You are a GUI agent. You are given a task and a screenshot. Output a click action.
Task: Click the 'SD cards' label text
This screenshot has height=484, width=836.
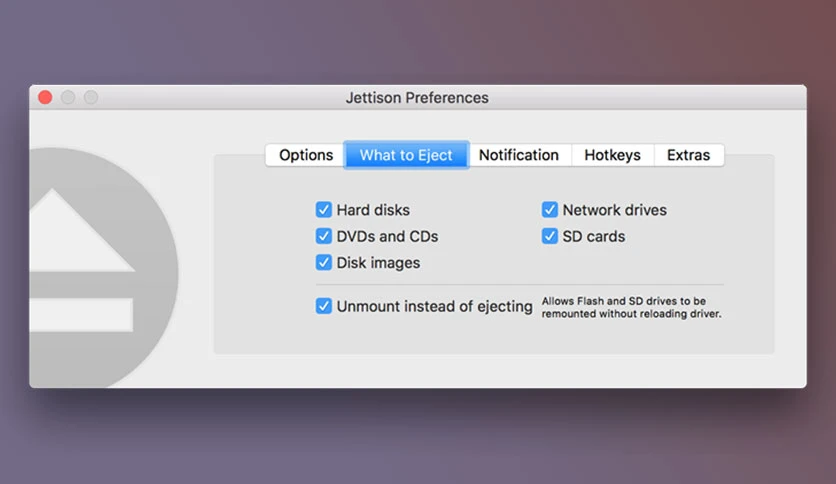point(594,237)
